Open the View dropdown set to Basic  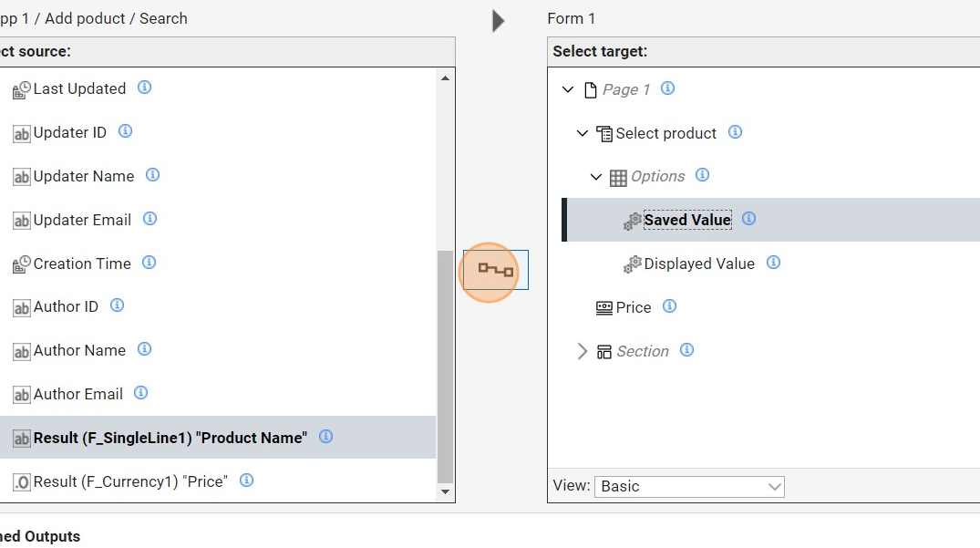[x=688, y=486]
